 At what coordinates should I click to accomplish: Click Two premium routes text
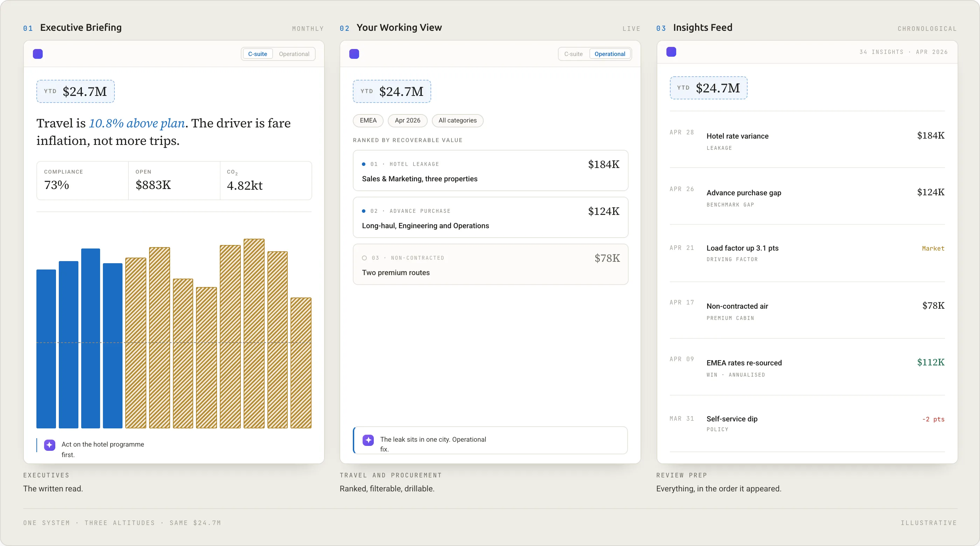(395, 273)
